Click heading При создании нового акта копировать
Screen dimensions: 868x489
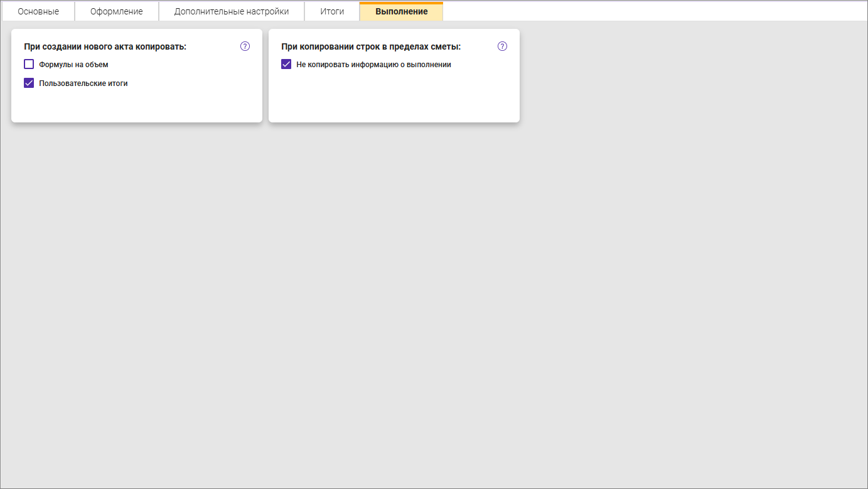pos(105,46)
